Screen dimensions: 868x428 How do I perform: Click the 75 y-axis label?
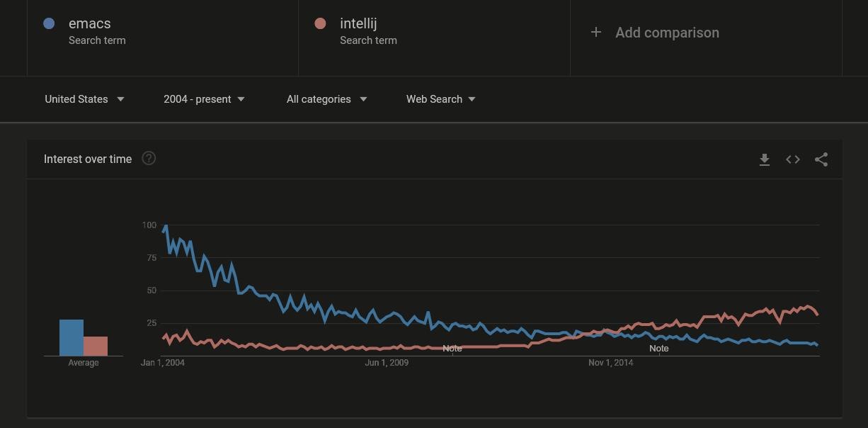pyautogui.click(x=152, y=258)
